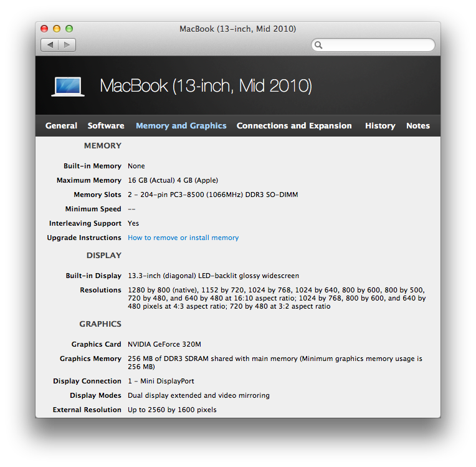Click the Resolutions label
Image resolution: width=476 pixels, height=467 pixels.
point(100,290)
